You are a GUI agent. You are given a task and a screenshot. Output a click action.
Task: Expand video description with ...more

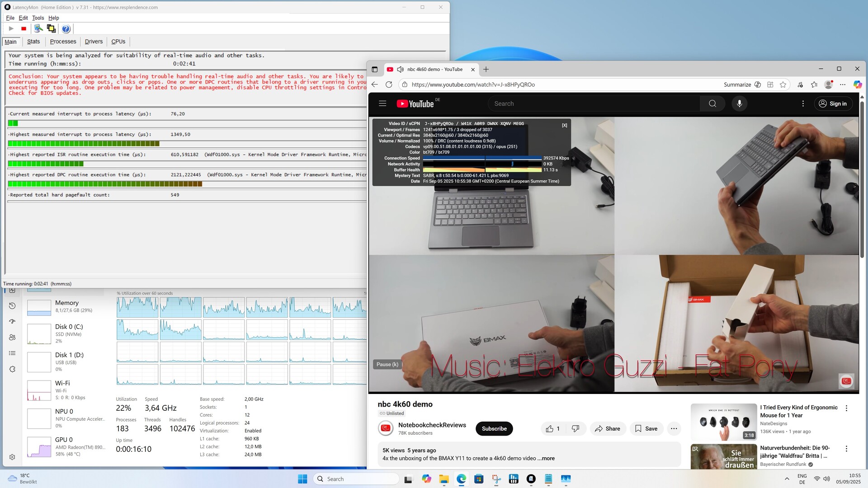tap(546, 458)
